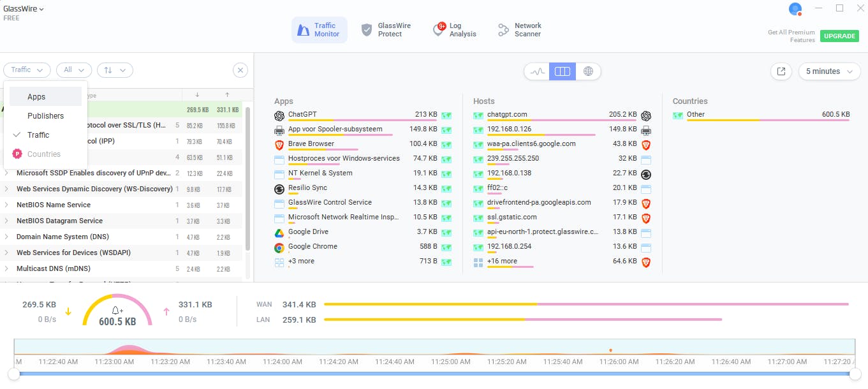Click +16 more under Hosts
The image size is (868, 389).
pyautogui.click(x=502, y=261)
